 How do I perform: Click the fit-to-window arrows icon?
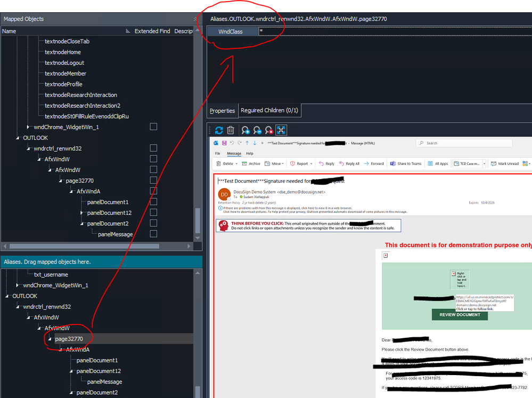coord(281,130)
